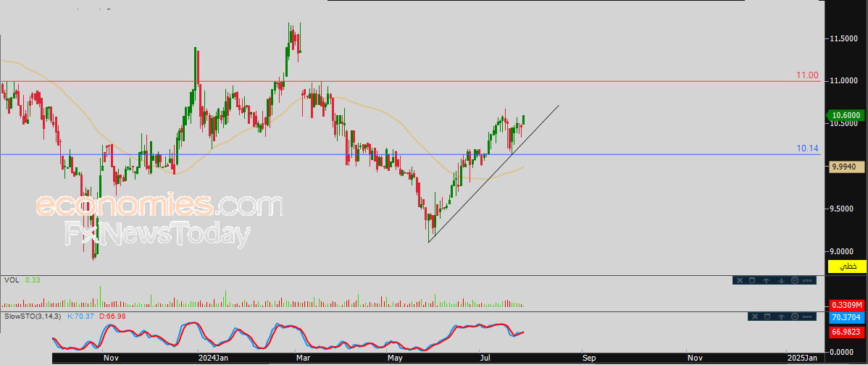Click the 11.5000 price axis label
868x365 pixels.
click(844, 38)
